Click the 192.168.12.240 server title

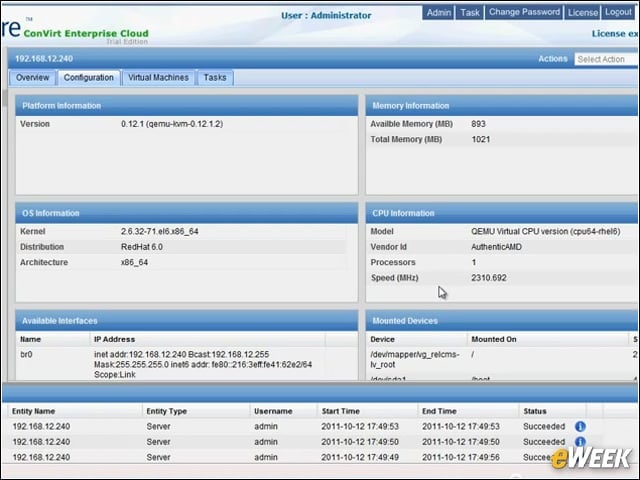[x=44, y=59]
